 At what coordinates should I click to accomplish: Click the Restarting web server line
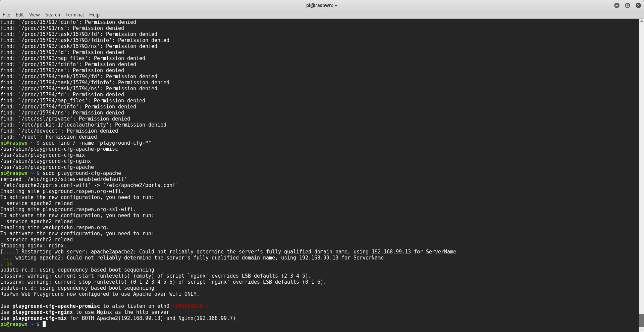click(x=228, y=252)
